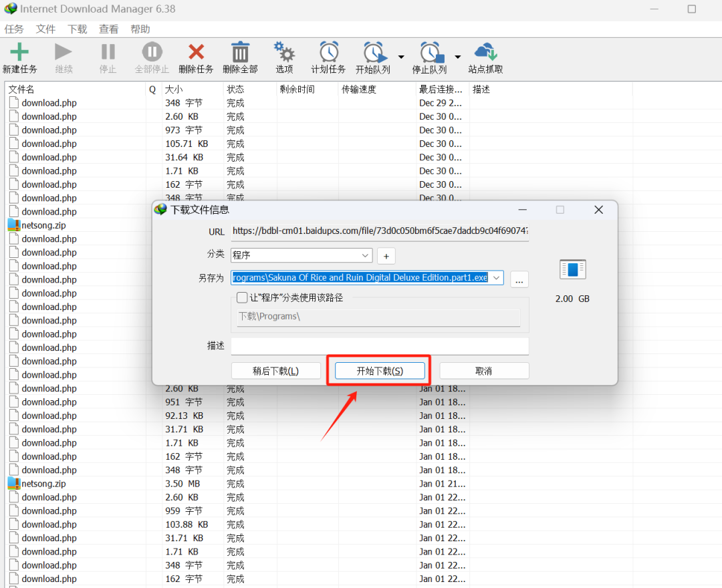Screen dimensions: 722x588
Task: Sort by the 状态 column header
Action: tap(250, 90)
